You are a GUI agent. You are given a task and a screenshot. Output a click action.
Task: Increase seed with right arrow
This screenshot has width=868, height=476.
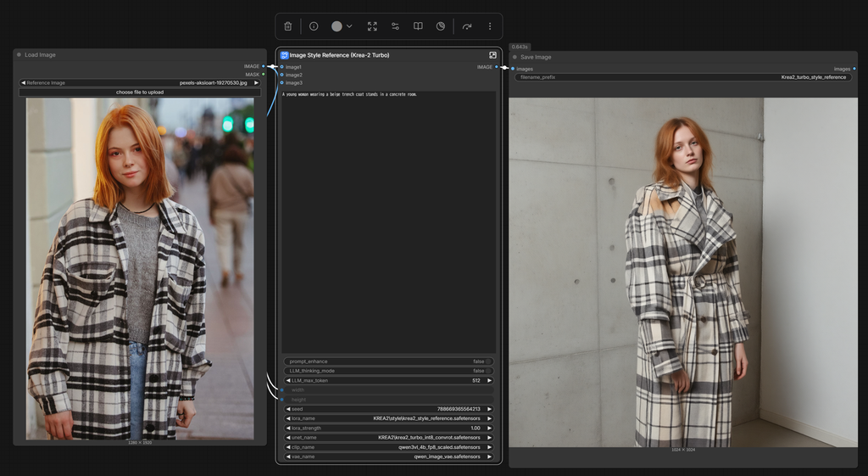click(489, 409)
